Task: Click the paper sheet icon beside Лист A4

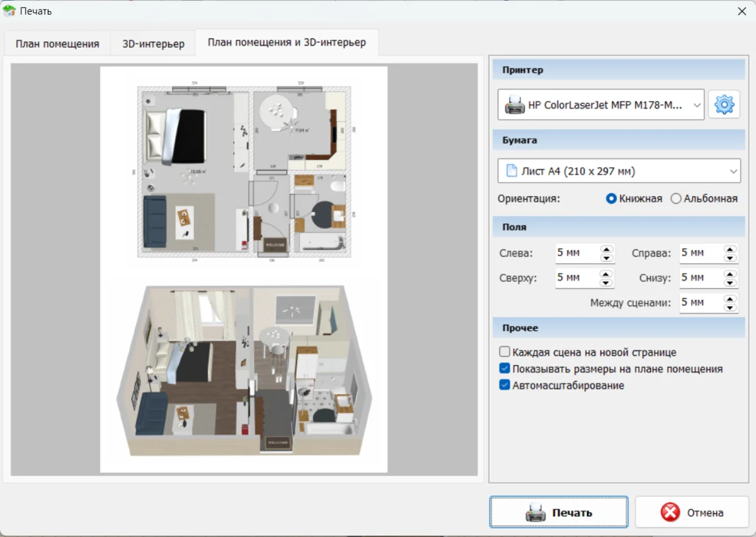Action: tap(512, 171)
